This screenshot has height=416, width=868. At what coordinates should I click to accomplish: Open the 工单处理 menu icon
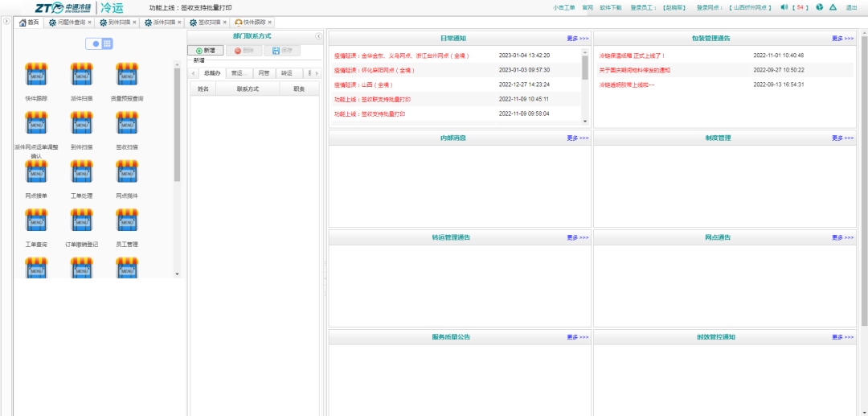(x=81, y=171)
